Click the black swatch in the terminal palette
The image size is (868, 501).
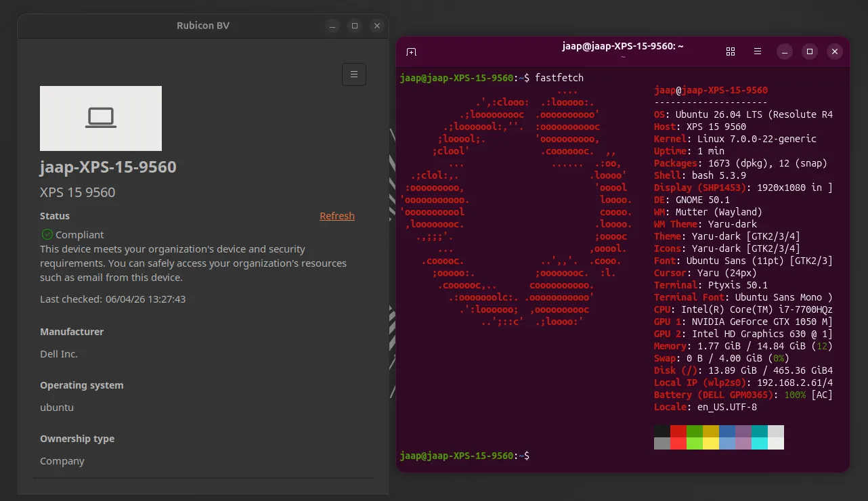click(x=662, y=431)
